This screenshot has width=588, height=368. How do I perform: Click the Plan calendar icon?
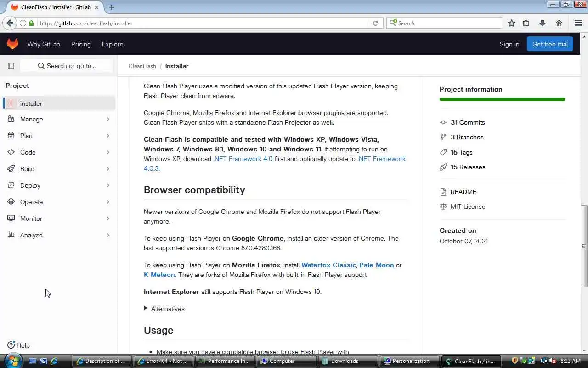11,136
